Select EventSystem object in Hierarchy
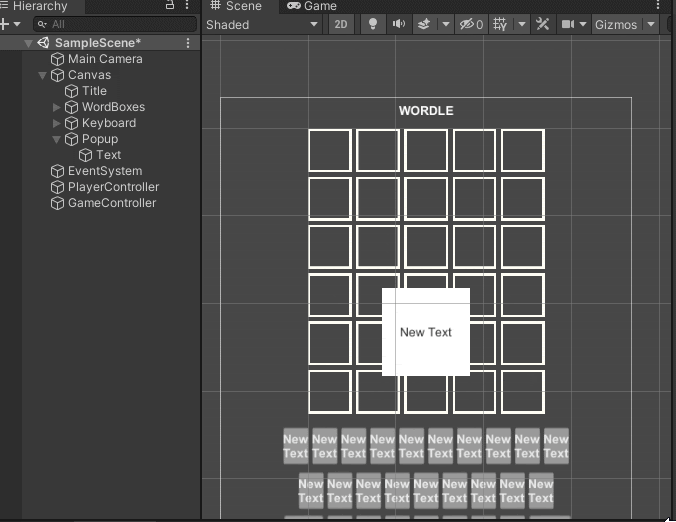This screenshot has height=522, width=676. [x=105, y=171]
